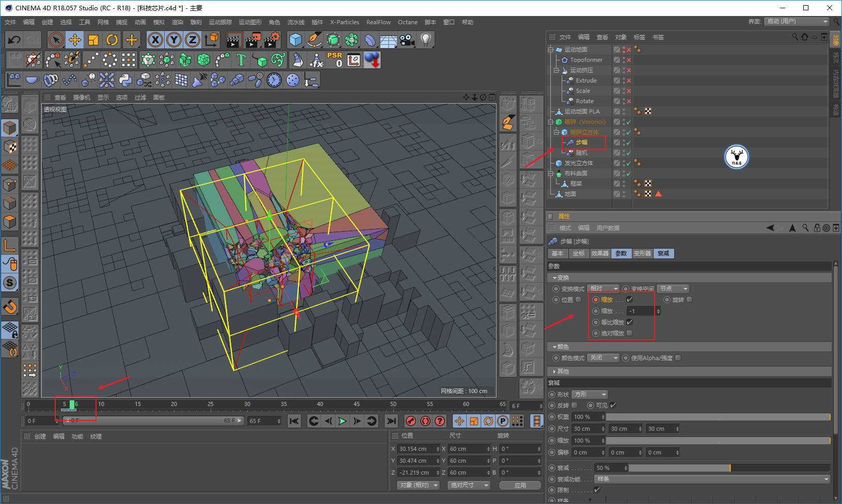Toggle the 等比缩放 uniform scale checkbox

click(629, 322)
